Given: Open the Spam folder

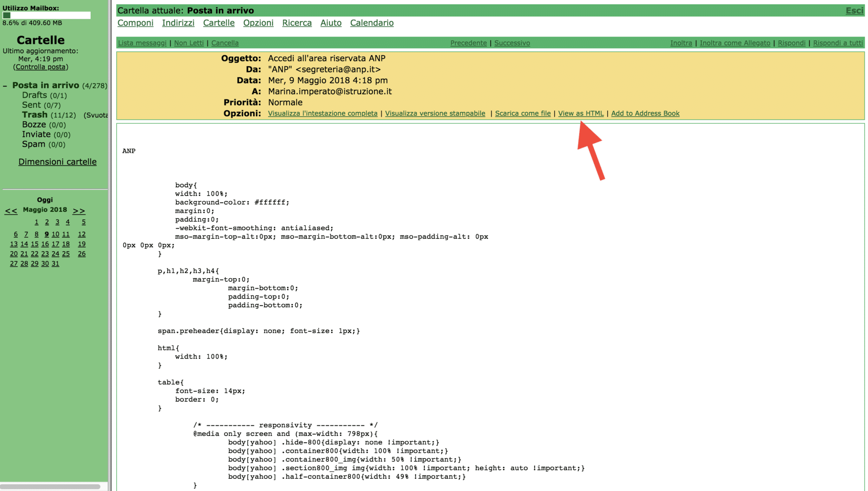Looking at the screenshot, I should pyautogui.click(x=33, y=144).
